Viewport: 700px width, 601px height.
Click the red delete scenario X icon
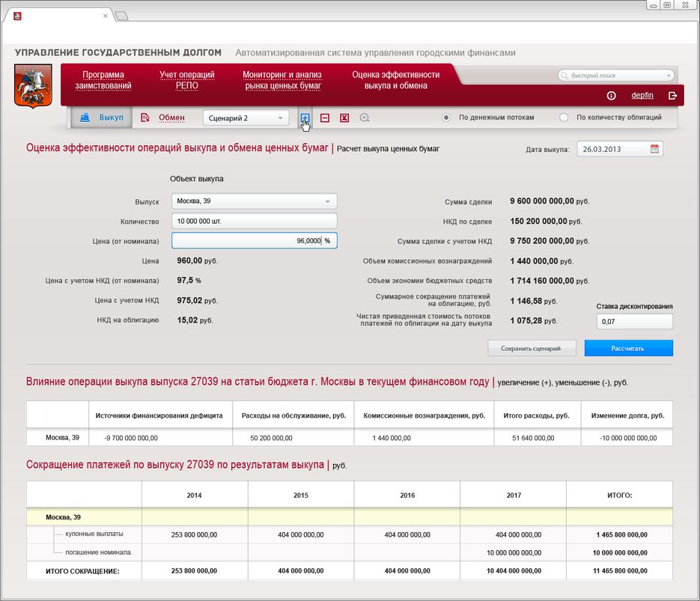tap(344, 118)
